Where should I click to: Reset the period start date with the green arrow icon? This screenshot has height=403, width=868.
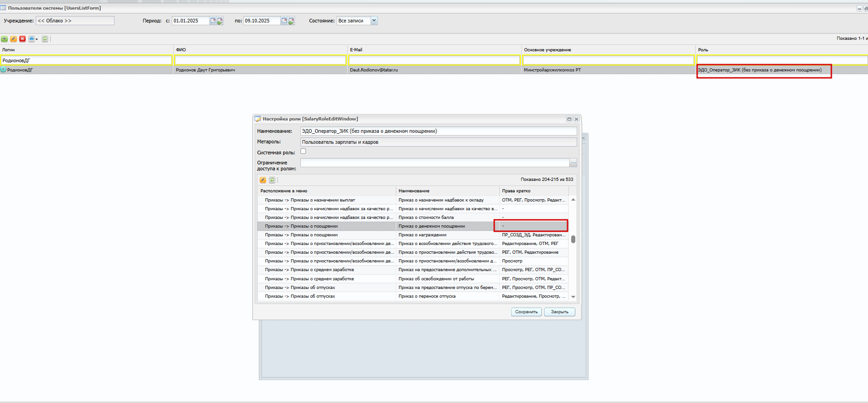click(x=220, y=21)
